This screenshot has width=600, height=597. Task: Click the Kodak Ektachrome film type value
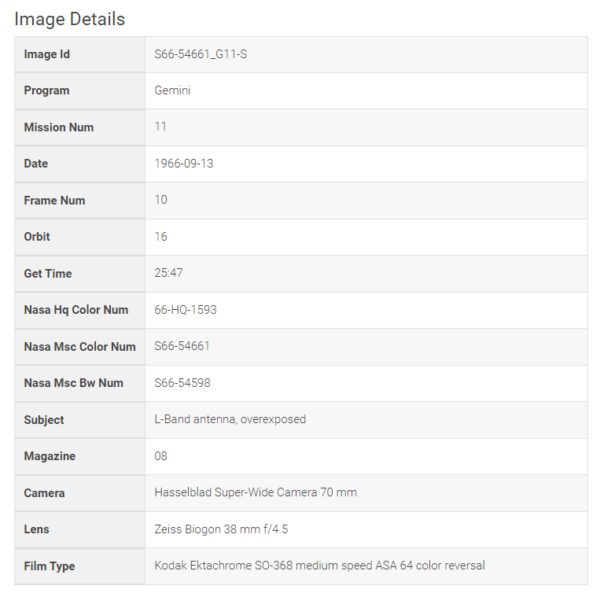point(320,565)
